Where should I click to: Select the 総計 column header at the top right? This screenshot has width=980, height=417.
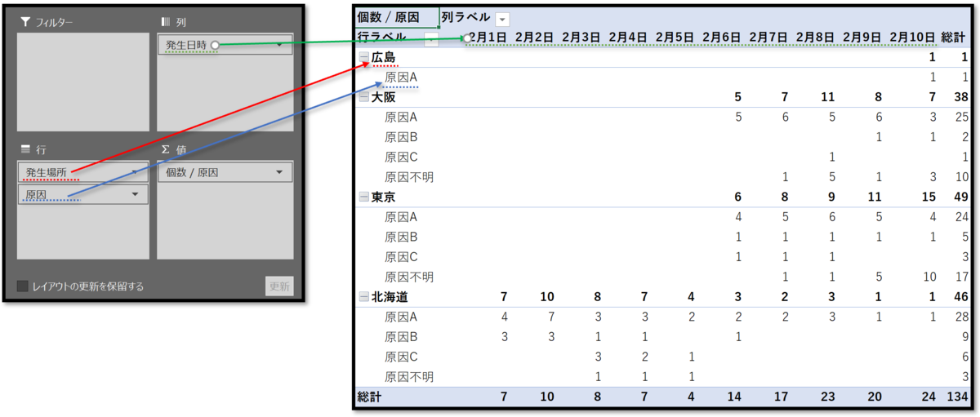(x=954, y=37)
